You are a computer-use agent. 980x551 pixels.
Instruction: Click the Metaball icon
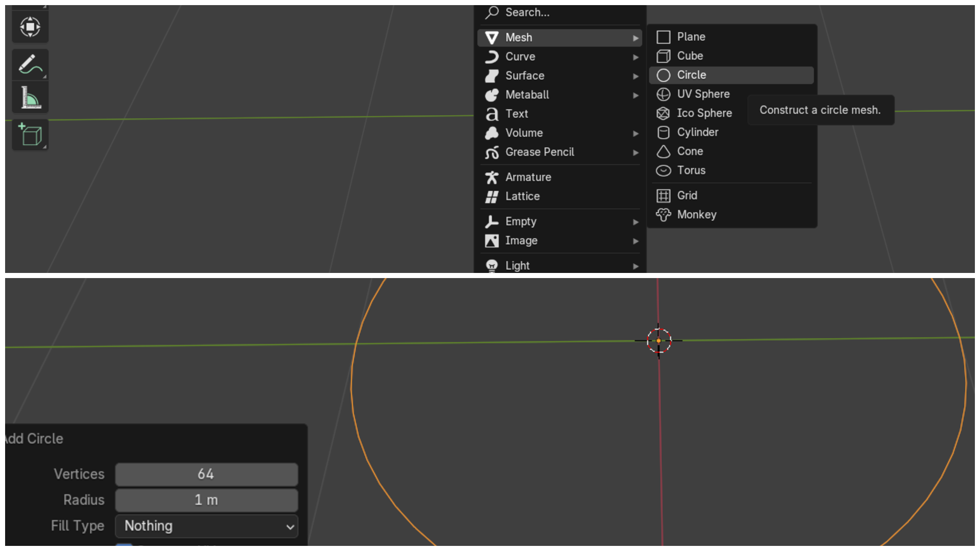pos(492,95)
